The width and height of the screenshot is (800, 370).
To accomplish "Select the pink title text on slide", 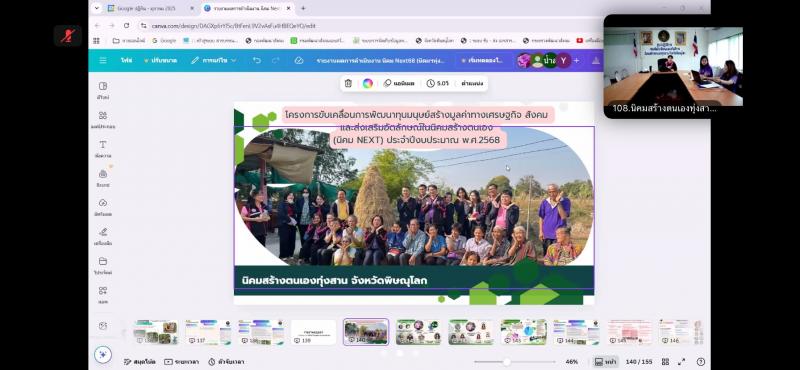I will [x=418, y=127].
